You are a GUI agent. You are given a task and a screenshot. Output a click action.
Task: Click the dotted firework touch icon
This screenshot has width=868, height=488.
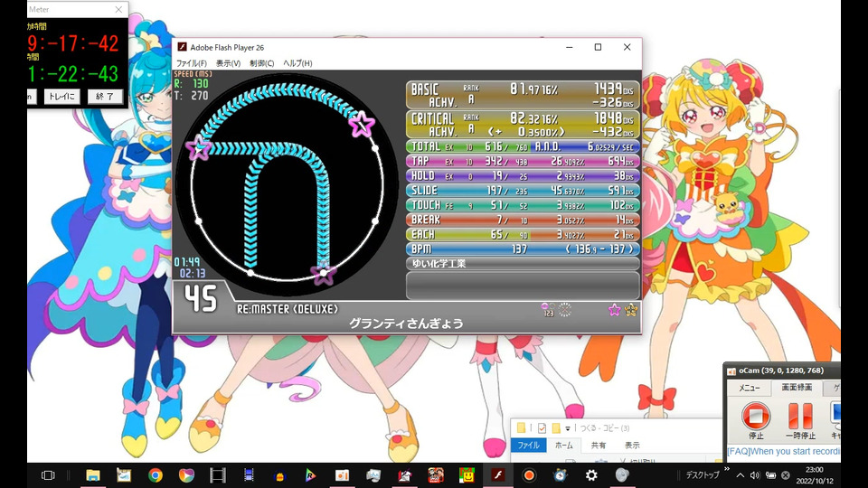[564, 310]
